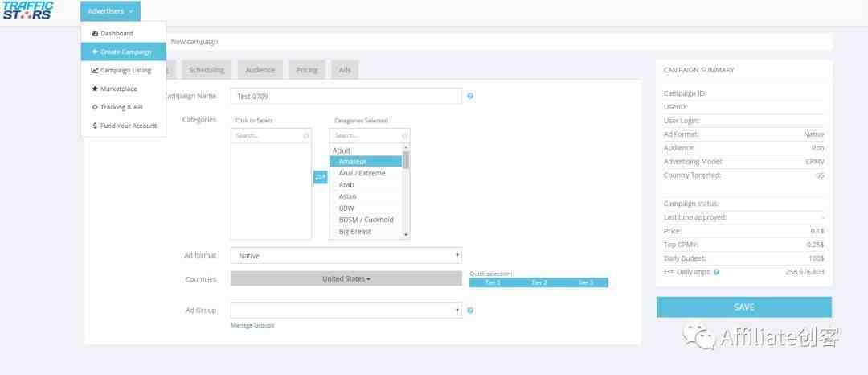The height and width of the screenshot is (375, 868).
Task: Click the Click to Select search box
Action: point(271,136)
